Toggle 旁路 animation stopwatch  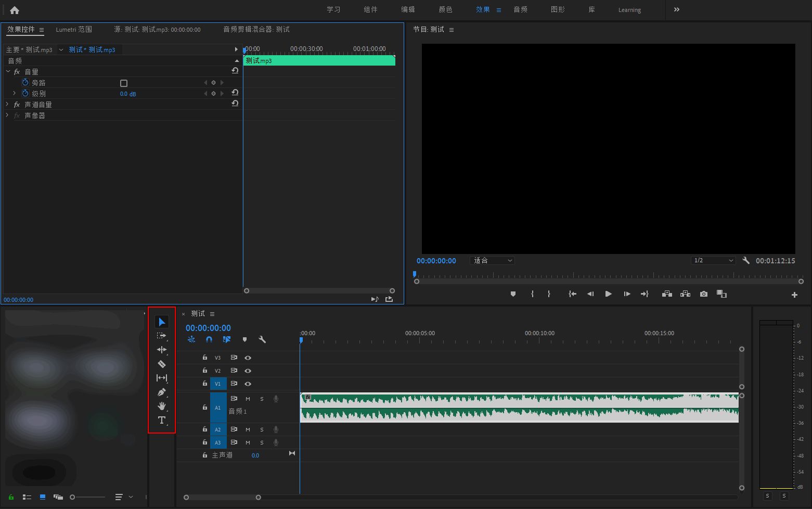click(x=25, y=82)
